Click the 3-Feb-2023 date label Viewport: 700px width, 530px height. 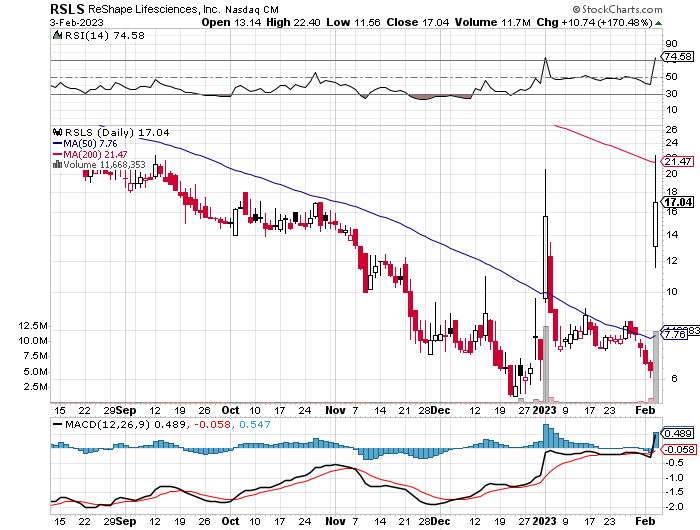(77, 22)
